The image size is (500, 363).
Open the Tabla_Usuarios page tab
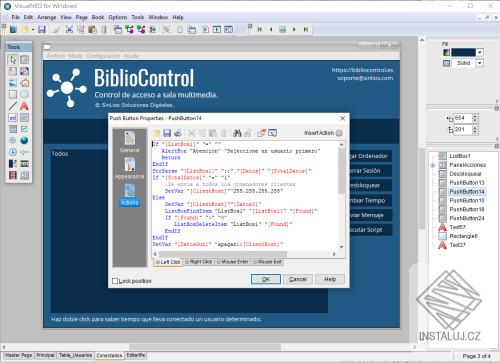click(x=75, y=355)
